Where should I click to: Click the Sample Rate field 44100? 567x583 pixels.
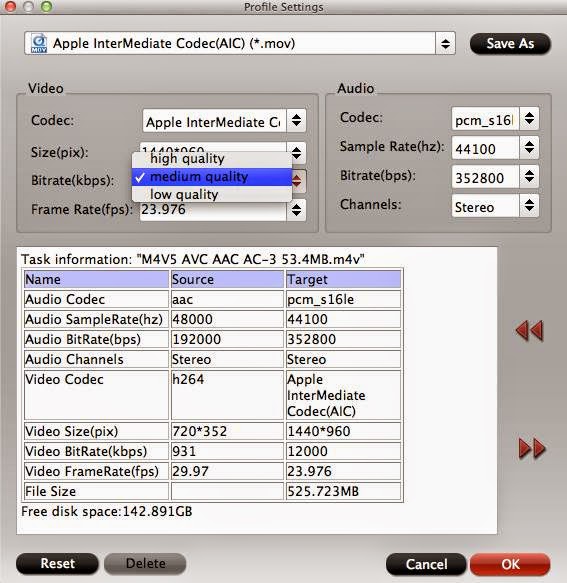point(485,148)
